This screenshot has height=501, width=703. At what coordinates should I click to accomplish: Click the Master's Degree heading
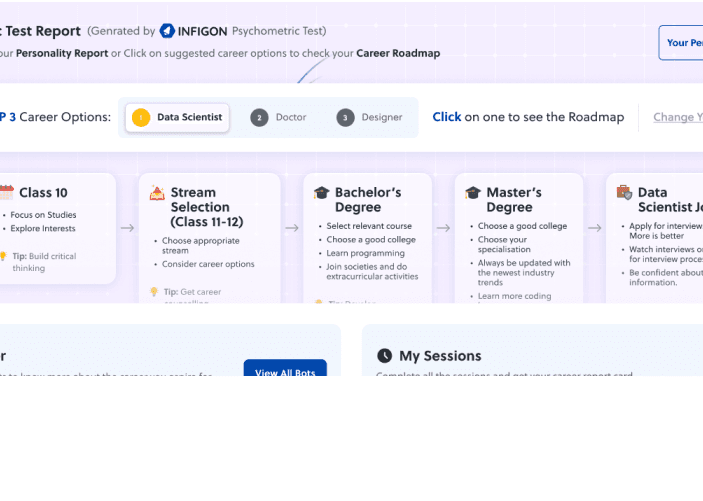[514, 200]
